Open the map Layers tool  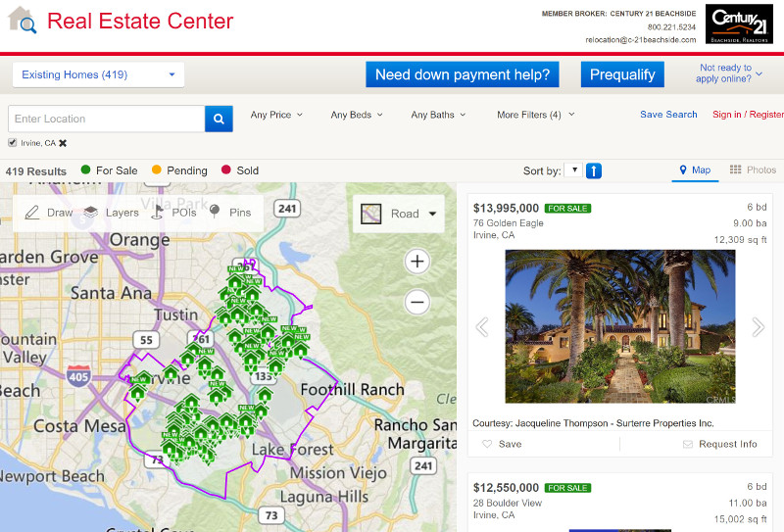[x=111, y=213]
